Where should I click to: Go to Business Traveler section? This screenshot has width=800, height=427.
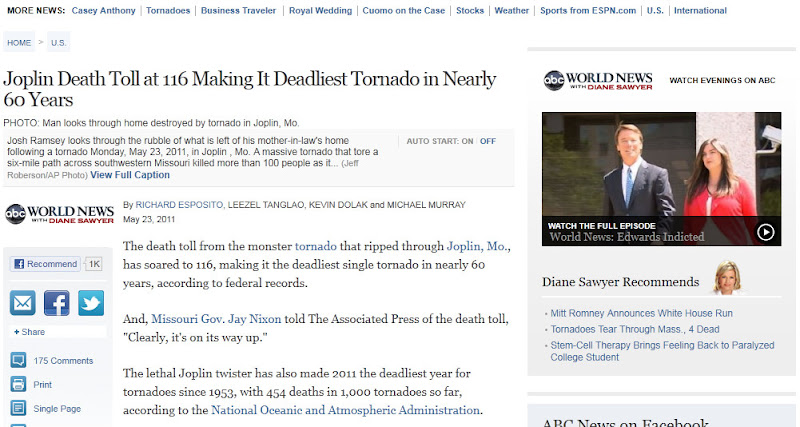pyautogui.click(x=238, y=10)
